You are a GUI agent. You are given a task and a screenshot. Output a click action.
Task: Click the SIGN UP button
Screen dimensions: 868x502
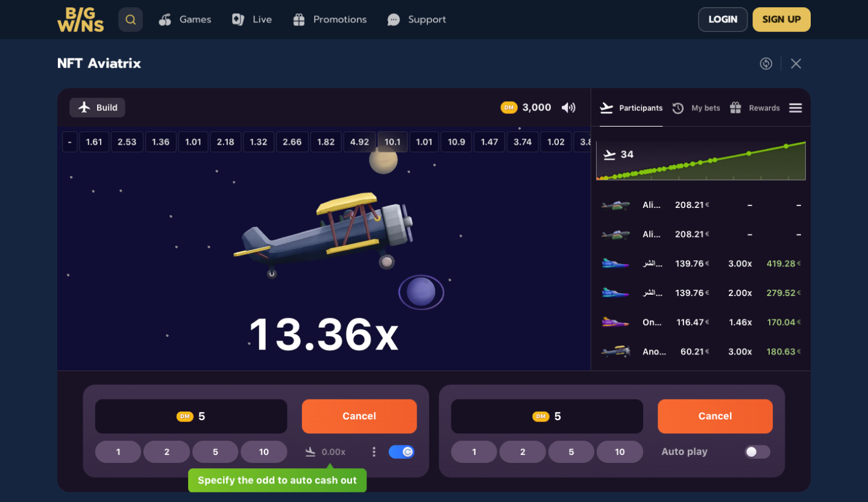coord(781,20)
